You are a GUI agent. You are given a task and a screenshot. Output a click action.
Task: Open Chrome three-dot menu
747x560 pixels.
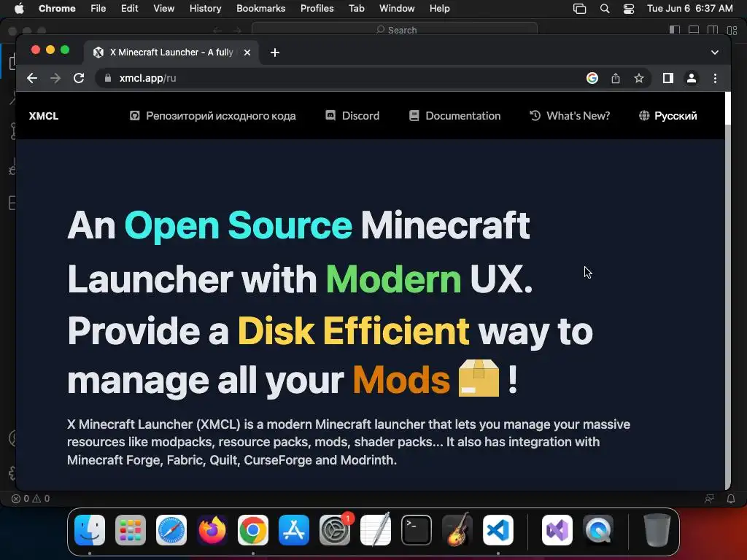(x=715, y=78)
